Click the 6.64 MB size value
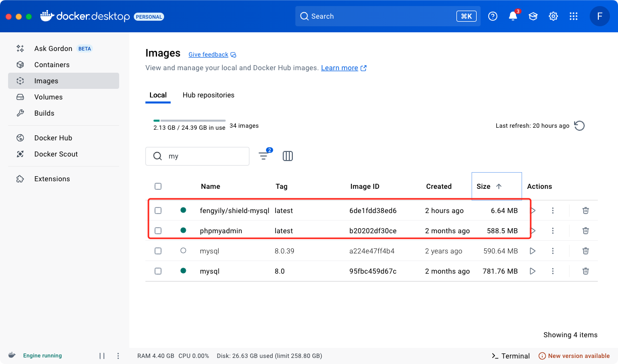The height and width of the screenshot is (364, 618). pyautogui.click(x=504, y=211)
